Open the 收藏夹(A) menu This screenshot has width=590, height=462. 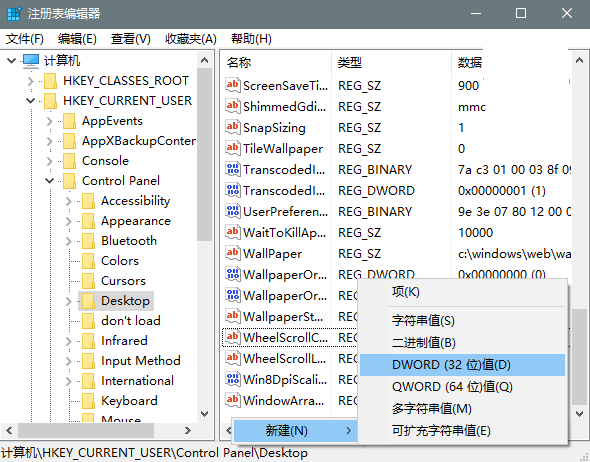point(191,39)
